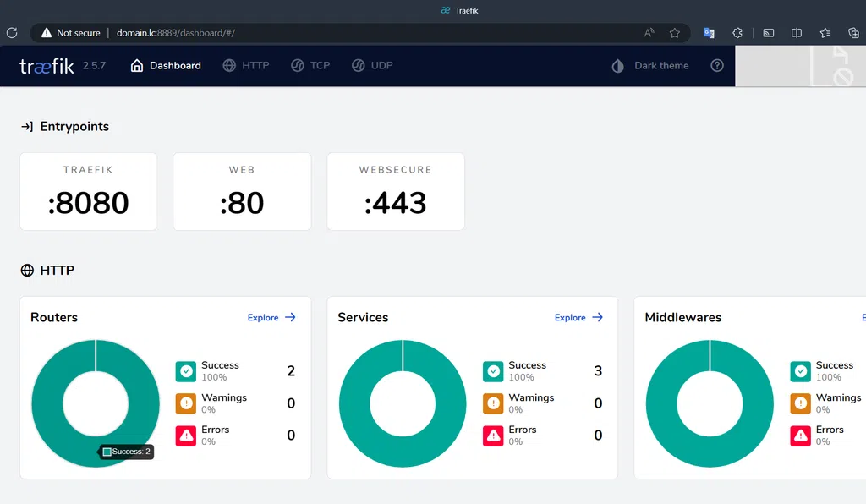Click the Dark theme droplet icon
Screen dimensions: 866x504
617,66
